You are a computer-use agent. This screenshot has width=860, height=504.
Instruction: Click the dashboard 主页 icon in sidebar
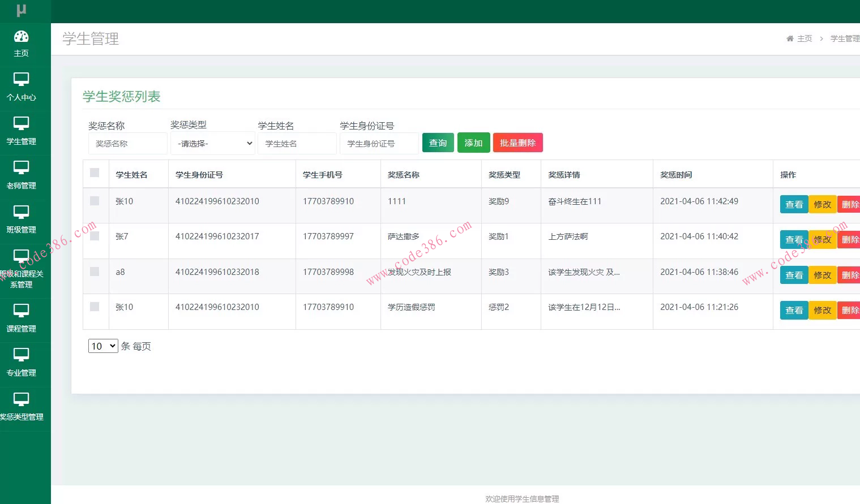(x=21, y=37)
